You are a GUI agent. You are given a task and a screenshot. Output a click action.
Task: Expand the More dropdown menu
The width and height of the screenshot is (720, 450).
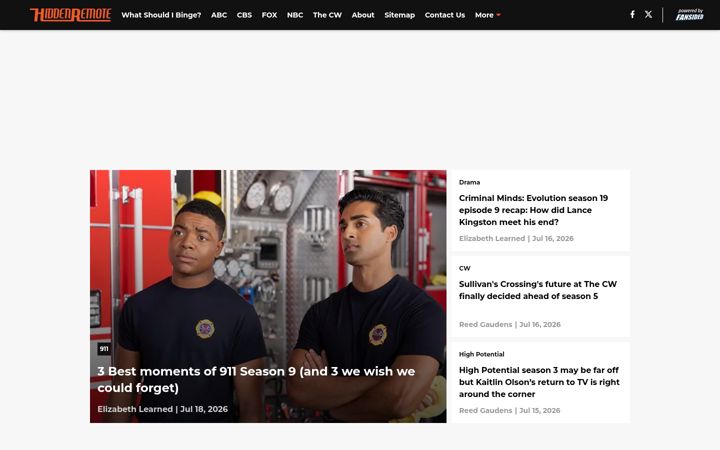point(487,15)
